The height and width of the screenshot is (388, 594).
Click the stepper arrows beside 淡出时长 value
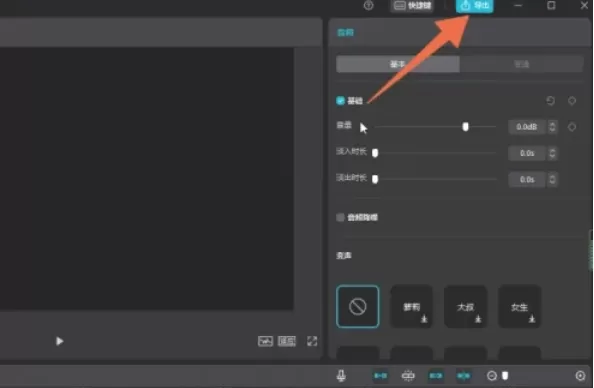click(x=552, y=179)
